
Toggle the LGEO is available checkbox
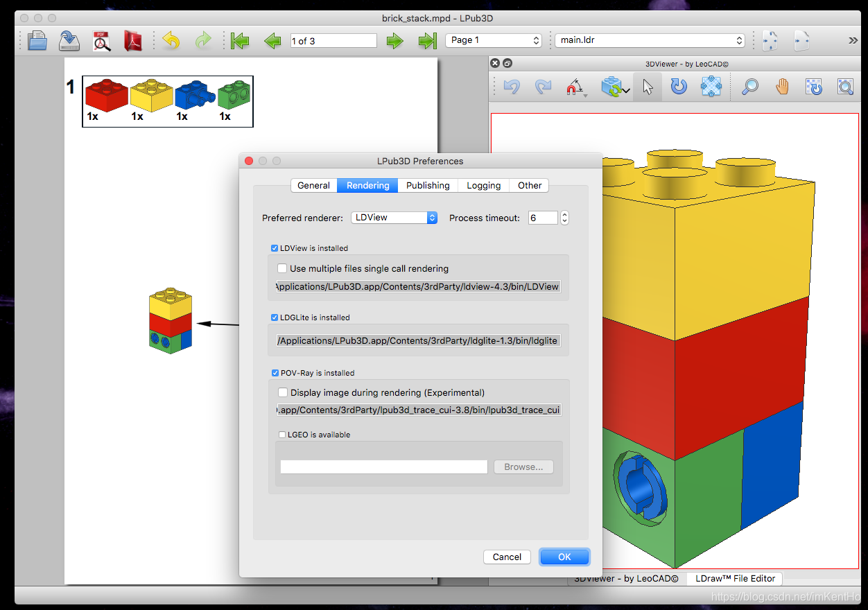[x=282, y=435]
